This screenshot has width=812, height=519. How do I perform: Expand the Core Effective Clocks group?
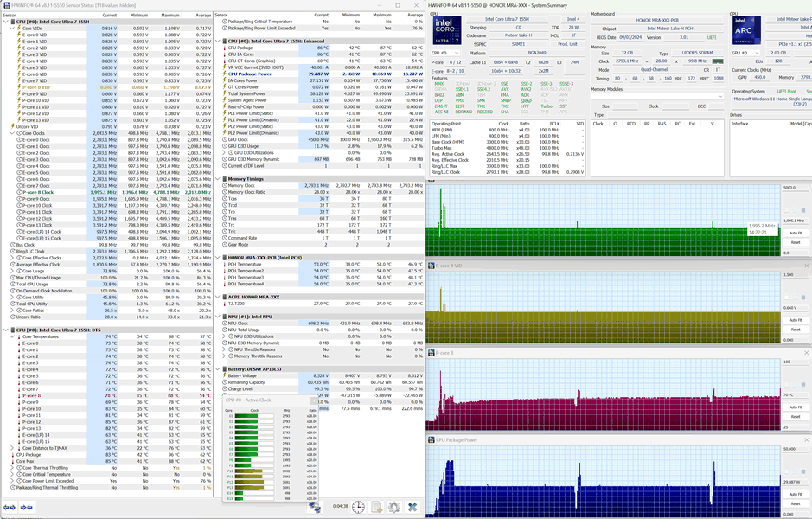12,258
